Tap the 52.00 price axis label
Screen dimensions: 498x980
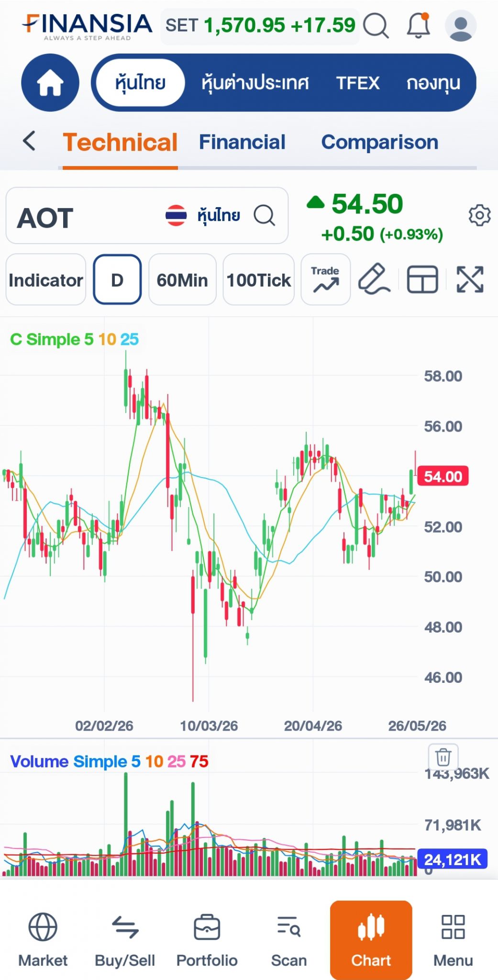click(x=443, y=527)
